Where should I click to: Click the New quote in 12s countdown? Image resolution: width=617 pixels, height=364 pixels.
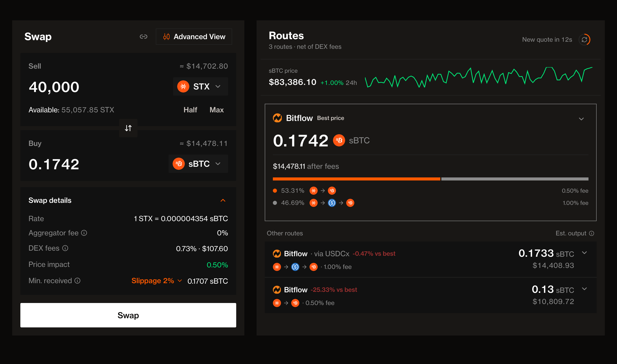pyautogui.click(x=547, y=40)
